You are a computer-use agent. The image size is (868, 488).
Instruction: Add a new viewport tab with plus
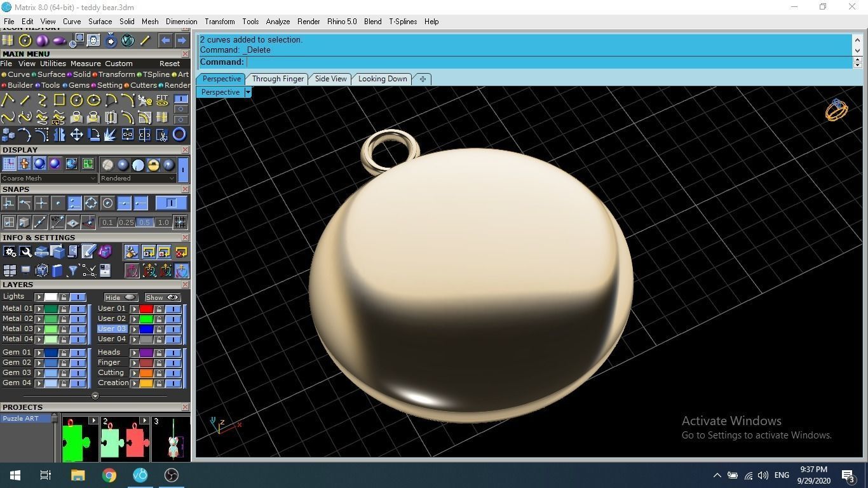(x=423, y=79)
